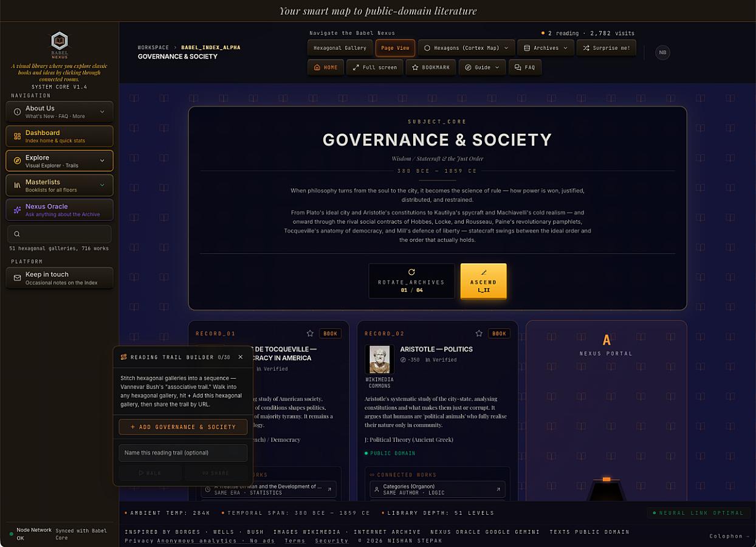Click + ADD GOVERNANCE & SOCIETY button
756x547 pixels.
pyautogui.click(x=183, y=427)
